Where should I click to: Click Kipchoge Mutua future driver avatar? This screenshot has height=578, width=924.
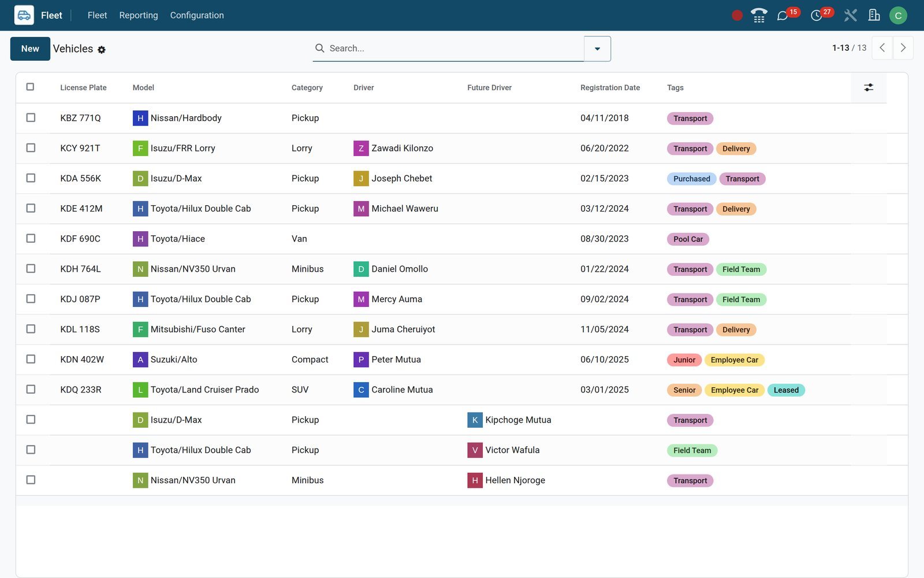475,420
